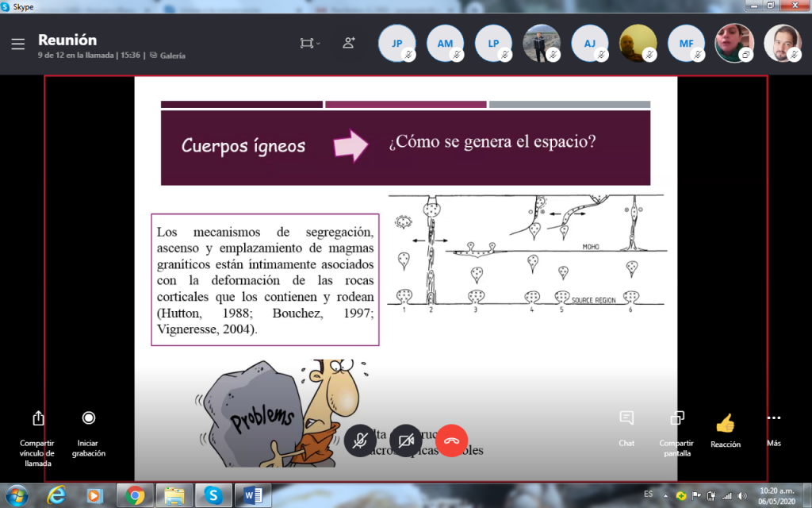Toggle the microphone mute button
812x508 pixels.
click(360, 441)
